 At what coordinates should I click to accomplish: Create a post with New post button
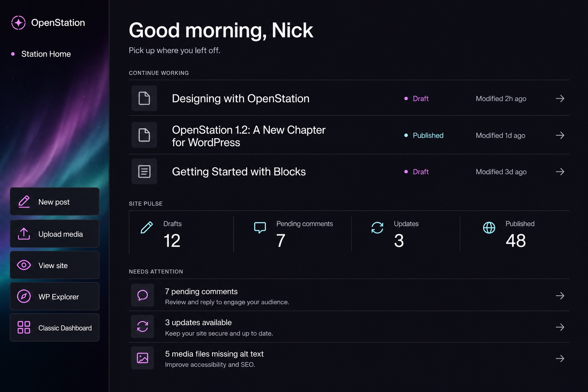pyautogui.click(x=54, y=201)
